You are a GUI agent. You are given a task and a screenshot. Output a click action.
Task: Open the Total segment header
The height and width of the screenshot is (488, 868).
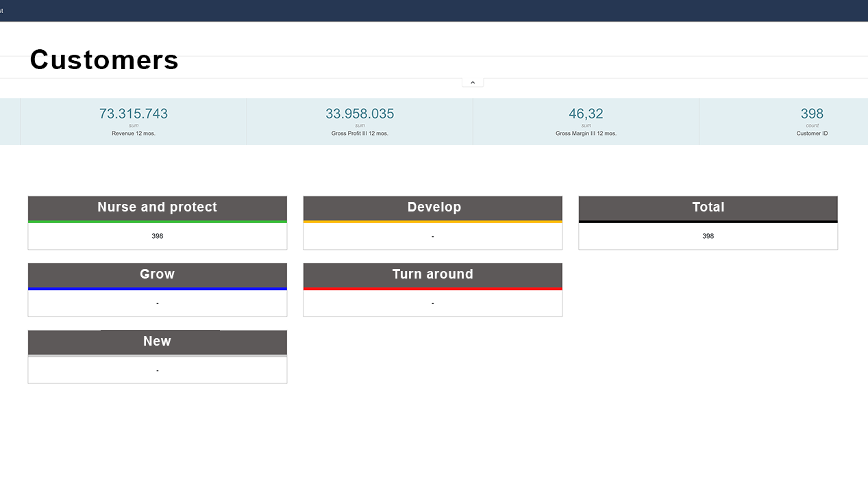pos(708,208)
